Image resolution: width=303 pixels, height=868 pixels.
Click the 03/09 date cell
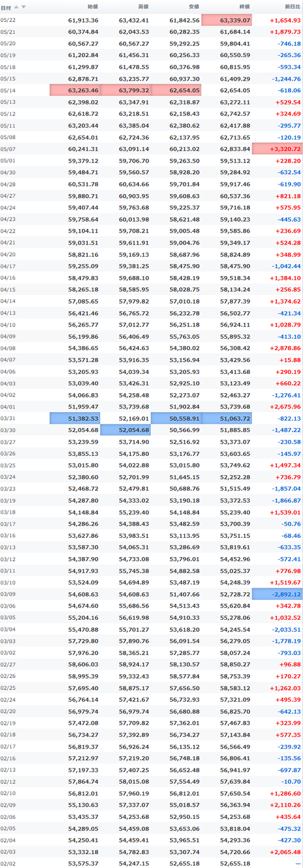click(8, 594)
